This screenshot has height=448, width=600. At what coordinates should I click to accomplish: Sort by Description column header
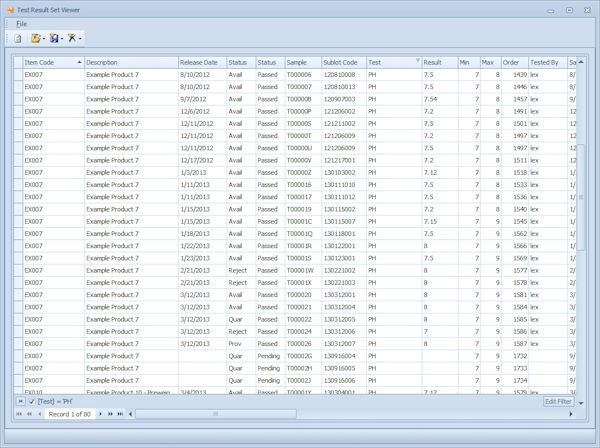[x=131, y=62]
